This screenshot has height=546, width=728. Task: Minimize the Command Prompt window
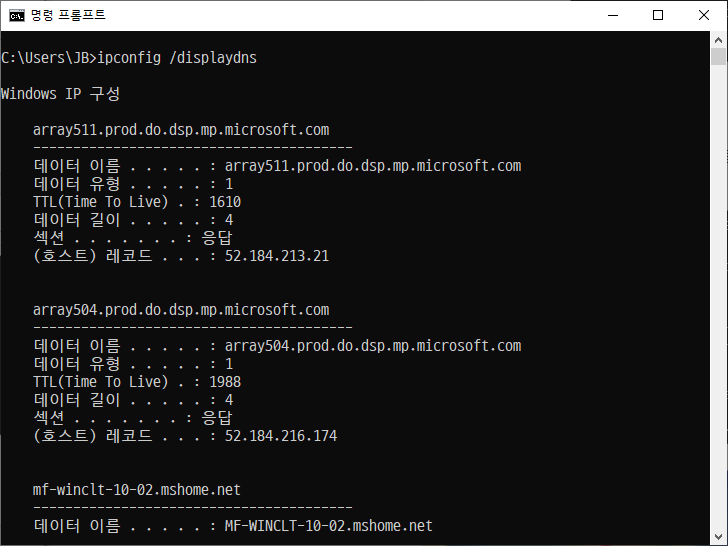(x=613, y=15)
